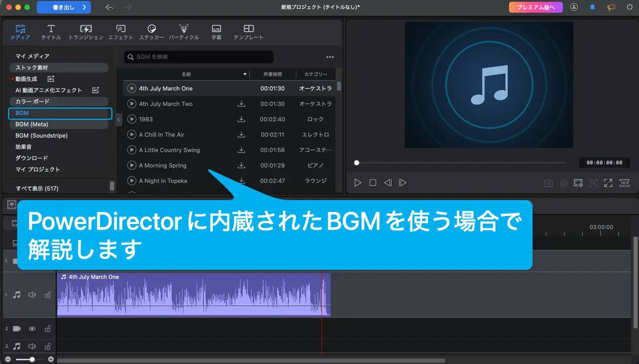Click the BGM を検索 search field
The height and width of the screenshot is (364, 639).
(199, 57)
